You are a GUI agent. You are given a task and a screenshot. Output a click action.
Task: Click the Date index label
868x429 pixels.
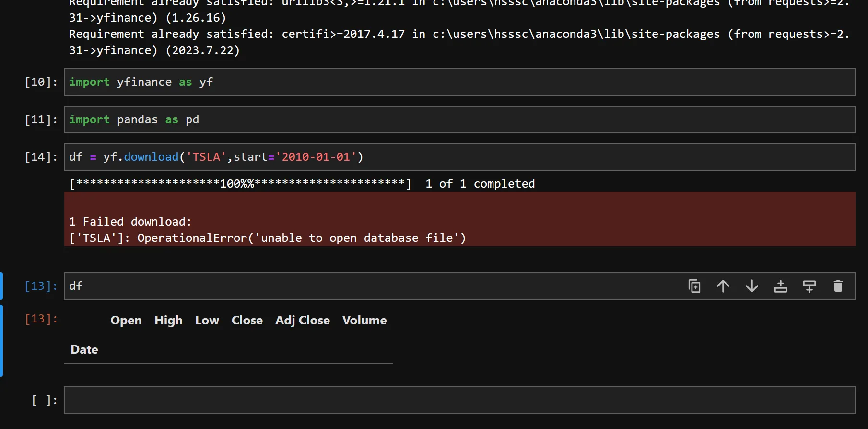point(84,349)
